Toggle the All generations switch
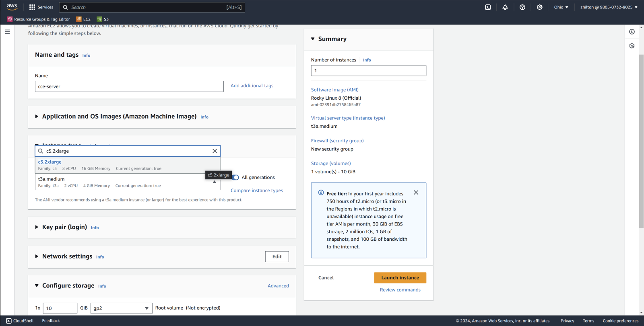Screen dimensions: 644x326 click(236, 177)
